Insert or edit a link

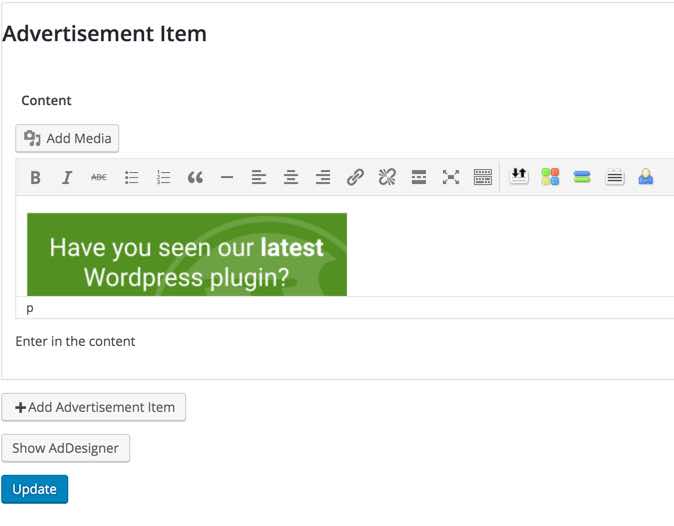[355, 177]
